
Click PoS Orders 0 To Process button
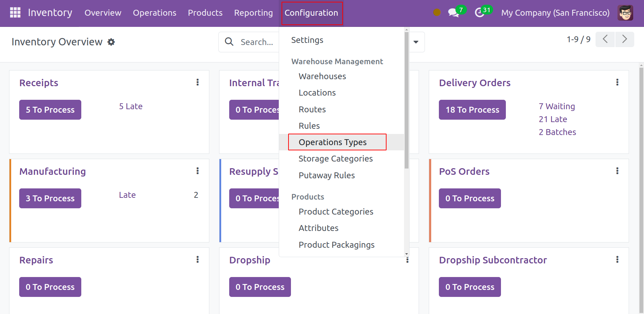click(470, 199)
